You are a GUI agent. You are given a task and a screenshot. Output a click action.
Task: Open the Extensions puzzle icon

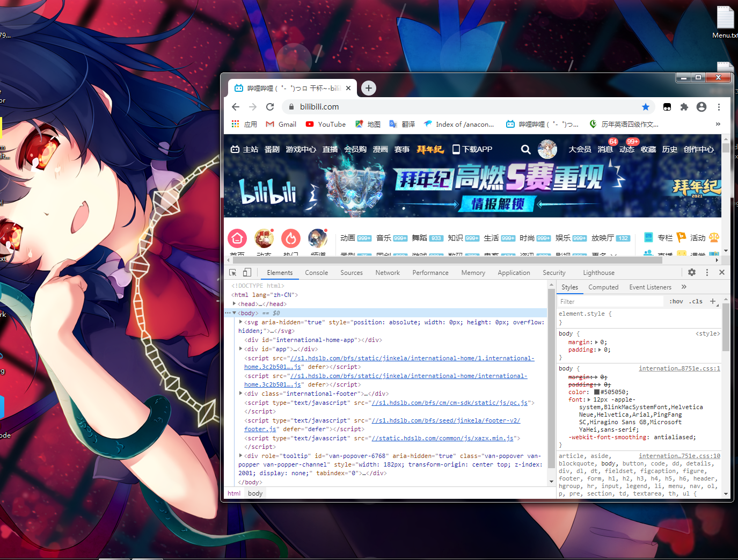[x=684, y=107]
